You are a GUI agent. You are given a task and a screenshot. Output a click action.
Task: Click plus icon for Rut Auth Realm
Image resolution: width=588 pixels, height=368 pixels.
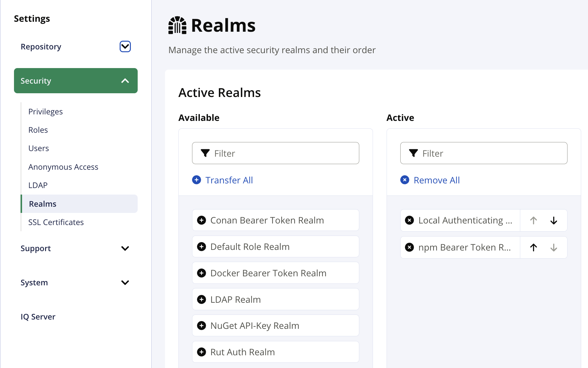202,352
